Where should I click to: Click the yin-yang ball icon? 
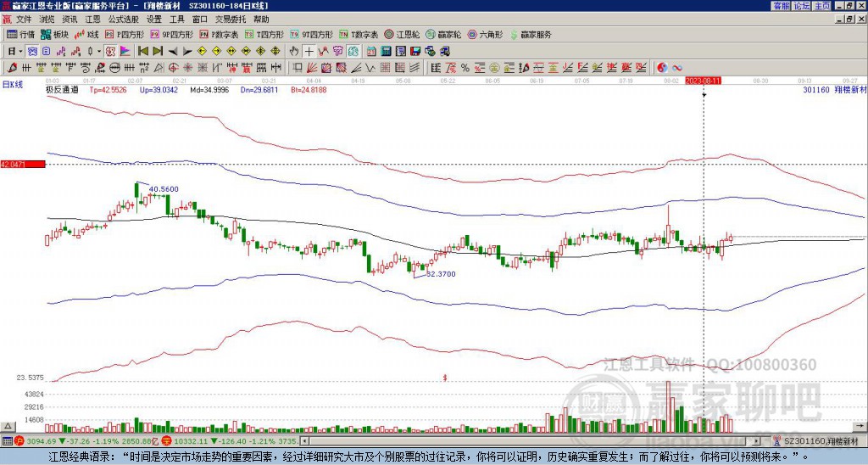tap(662, 68)
